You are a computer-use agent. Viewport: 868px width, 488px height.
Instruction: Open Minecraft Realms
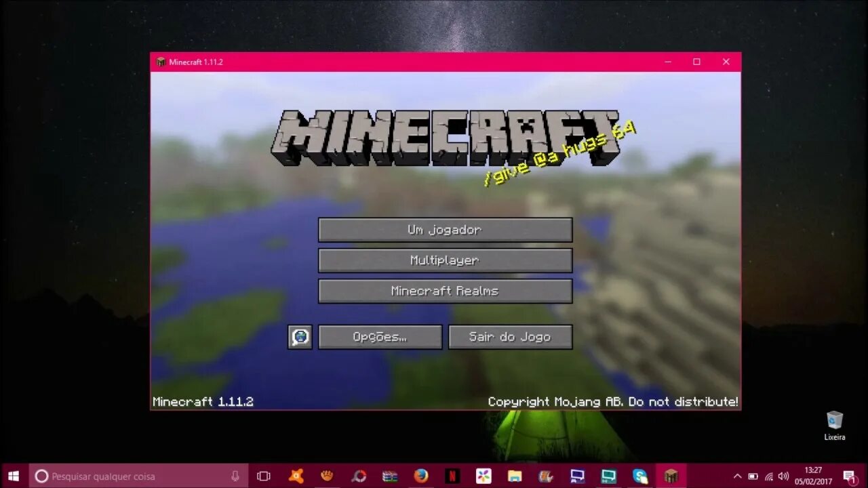pyautogui.click(x=445, y=291)
